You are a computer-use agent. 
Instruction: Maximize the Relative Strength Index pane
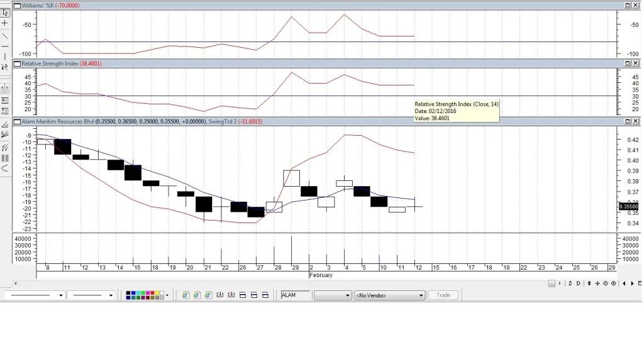628,63
